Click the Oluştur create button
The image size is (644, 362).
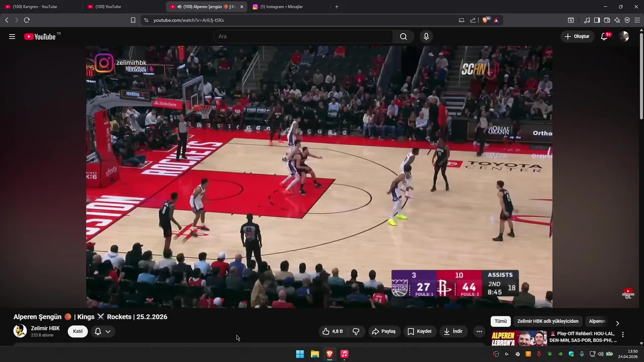[577, 36]
